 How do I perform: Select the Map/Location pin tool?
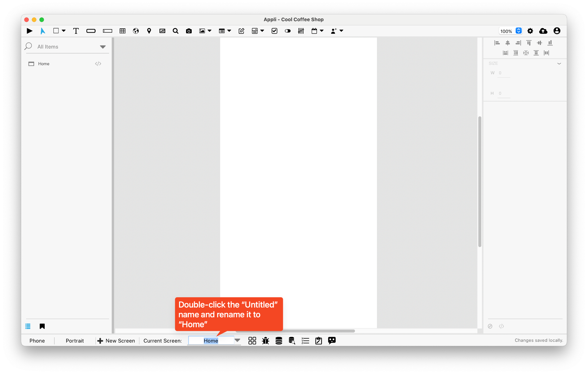(149, 30)
